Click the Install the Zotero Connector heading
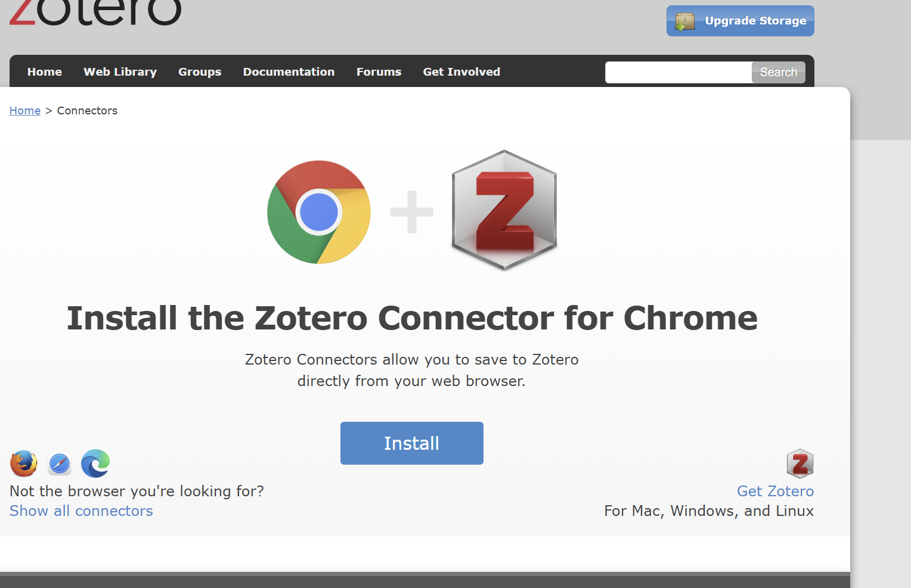 coord(412,318)
